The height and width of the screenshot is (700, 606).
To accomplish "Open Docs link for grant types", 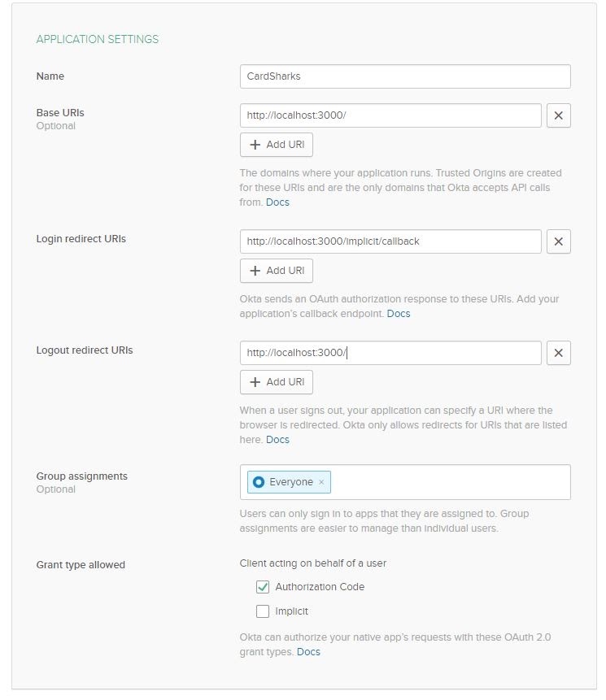I will (308, 652).
